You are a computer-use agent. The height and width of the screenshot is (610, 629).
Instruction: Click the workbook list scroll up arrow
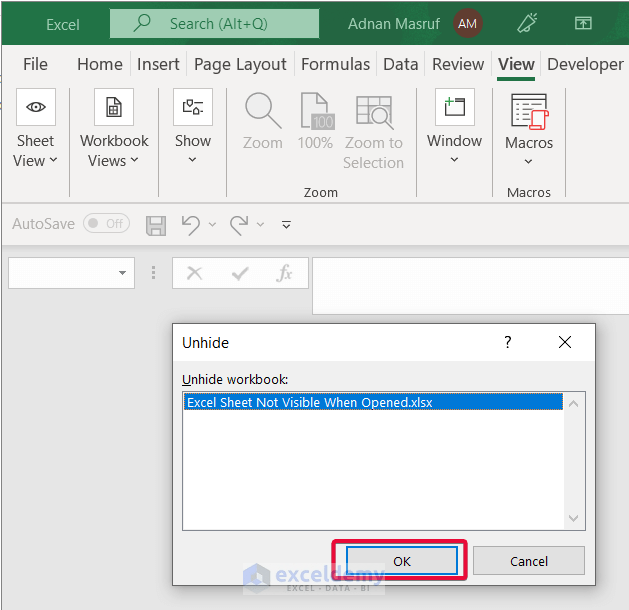pos(574,403)
